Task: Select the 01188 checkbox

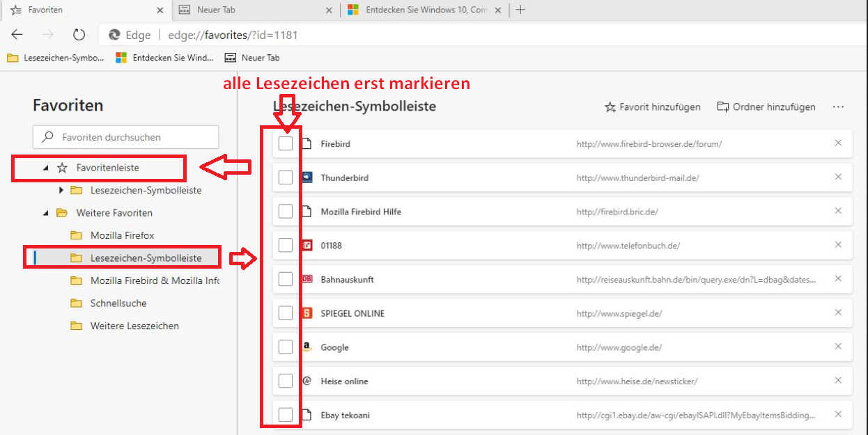Action: point(285,245)
